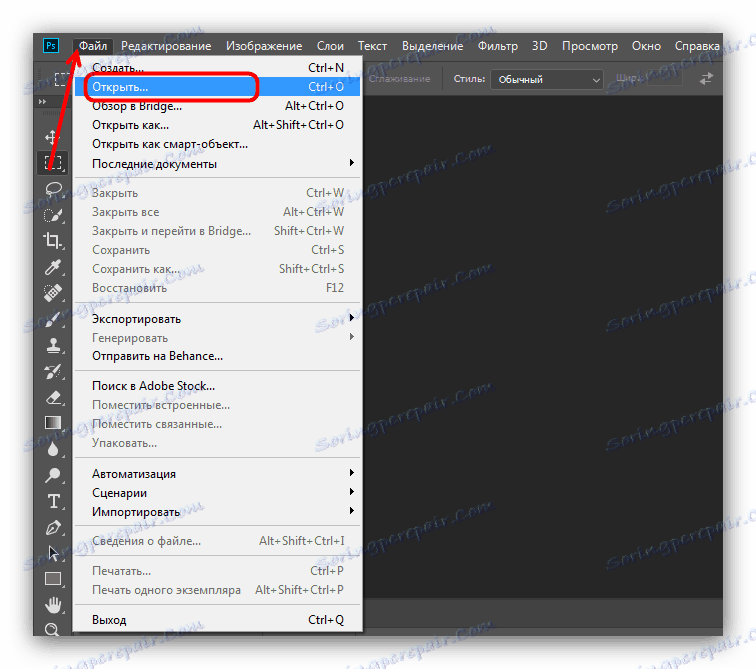
Task: Select the Dodge tool
Action: click(53, 475)
